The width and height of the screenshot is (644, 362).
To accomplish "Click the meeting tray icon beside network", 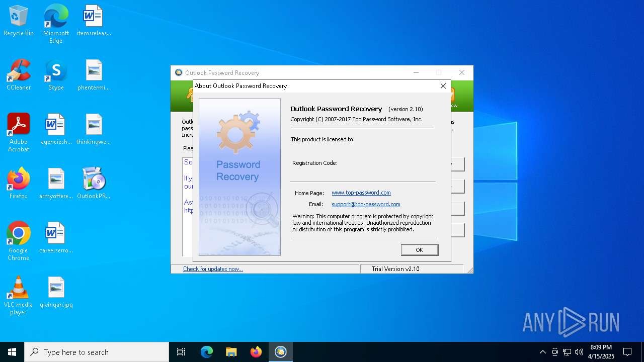I will (555, 352).
